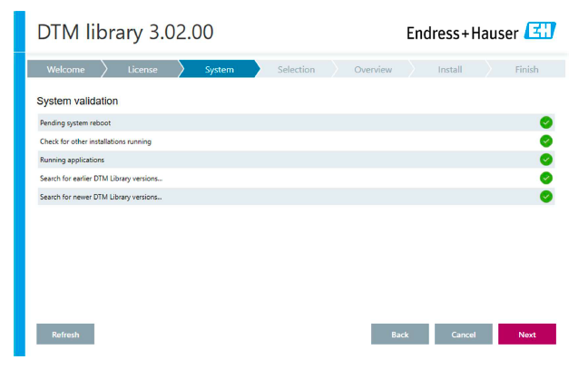Open the Finish step
588x379 pixels.
(x=526, y=69)
